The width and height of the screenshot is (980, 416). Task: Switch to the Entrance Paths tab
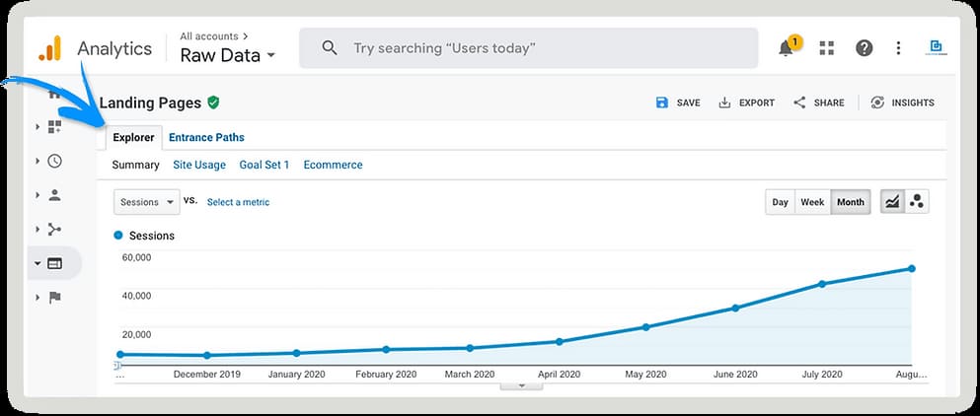(206, 137)
